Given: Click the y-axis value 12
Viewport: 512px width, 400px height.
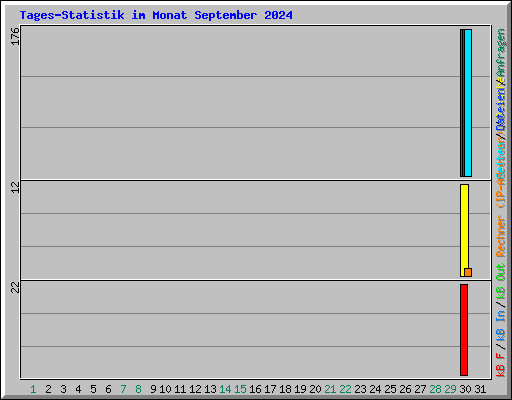Looking at the screenshot, I should (15, 187).
